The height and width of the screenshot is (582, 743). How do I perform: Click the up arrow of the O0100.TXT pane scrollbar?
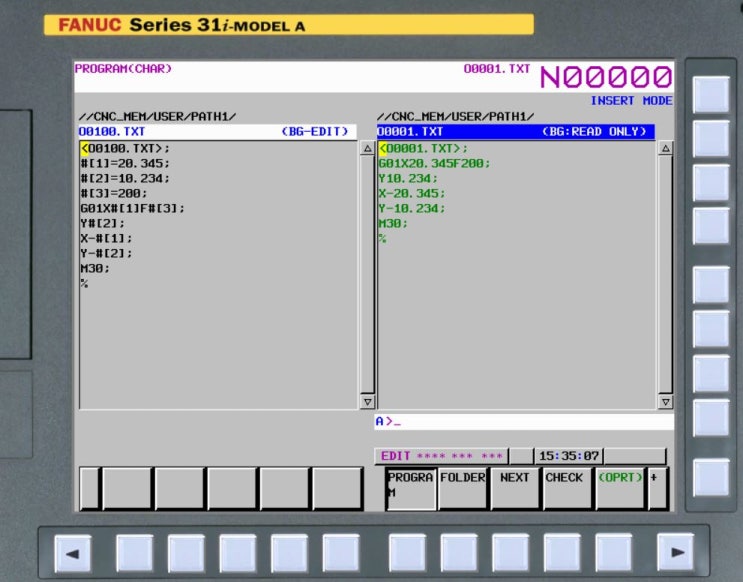click(367, 148)
